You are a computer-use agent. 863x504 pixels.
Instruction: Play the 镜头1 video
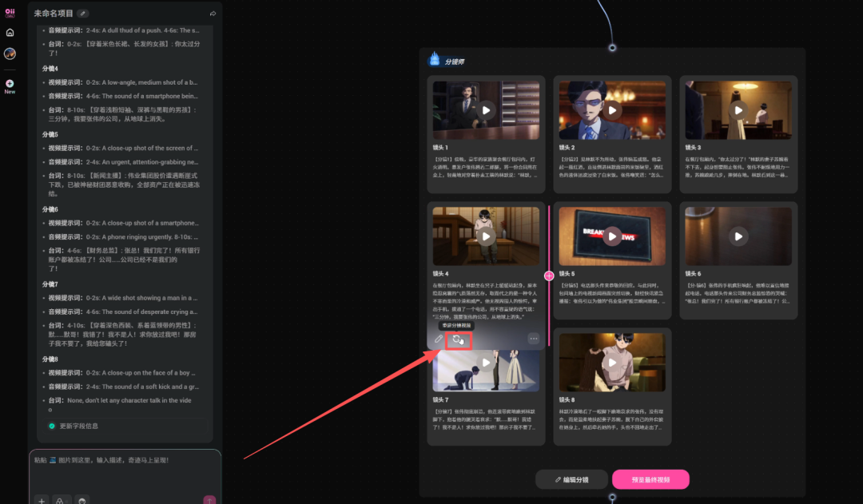(x=486, y=109)
